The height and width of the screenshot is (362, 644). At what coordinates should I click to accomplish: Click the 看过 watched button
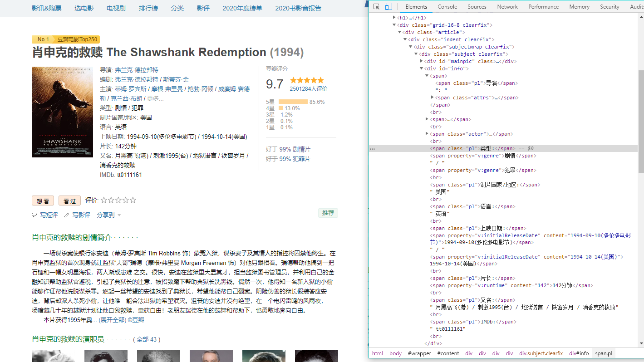[69, 201]
